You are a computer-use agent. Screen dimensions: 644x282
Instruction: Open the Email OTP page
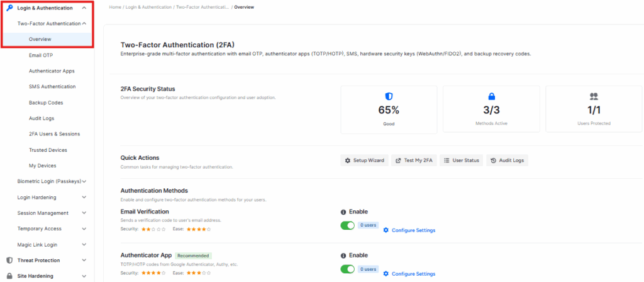tap(41, 55)
